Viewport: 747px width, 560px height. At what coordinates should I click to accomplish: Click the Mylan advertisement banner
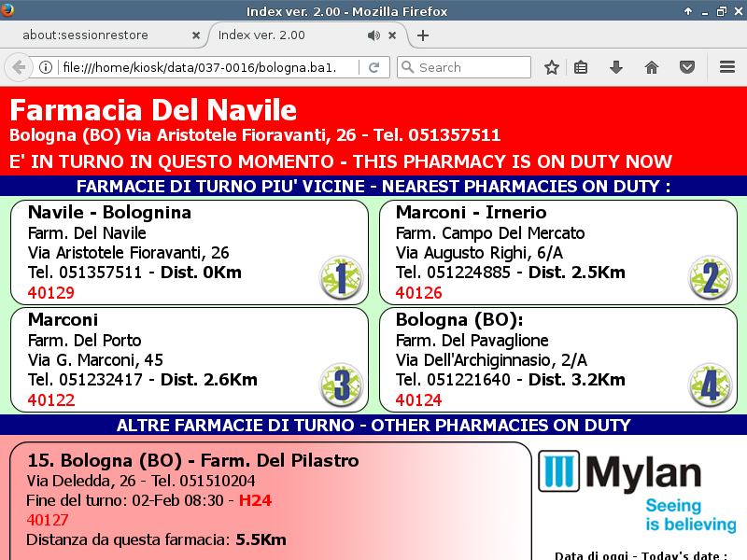639,492
